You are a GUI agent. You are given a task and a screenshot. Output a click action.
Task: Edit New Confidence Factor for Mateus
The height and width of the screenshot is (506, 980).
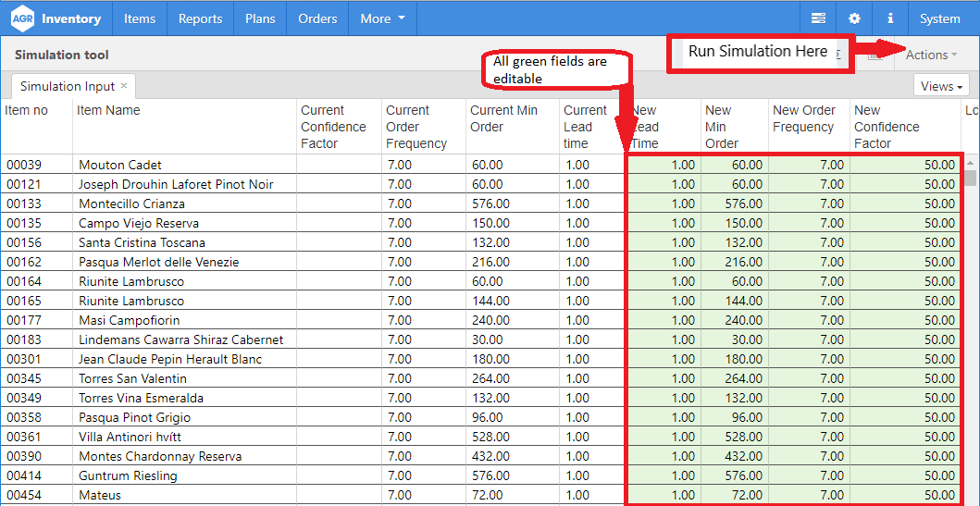pyautogui.click(x=905, y=495)
